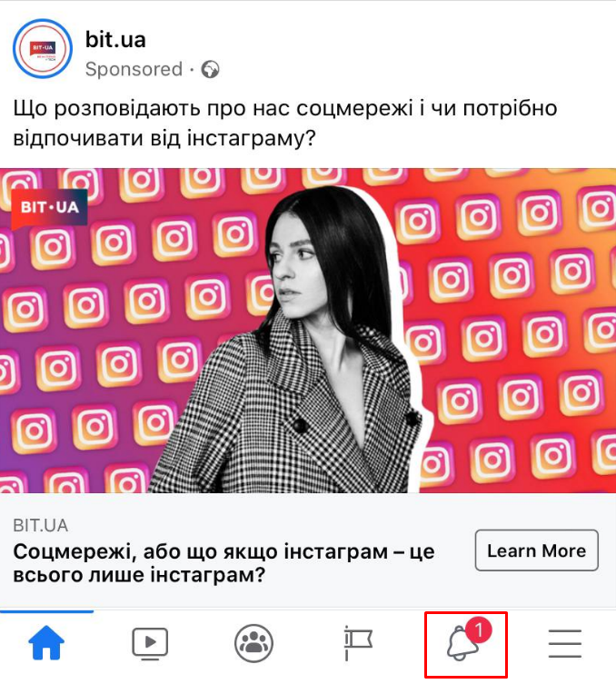Open Notifications bell icon
Screen dimensions: 616x684
pos(462,644)
